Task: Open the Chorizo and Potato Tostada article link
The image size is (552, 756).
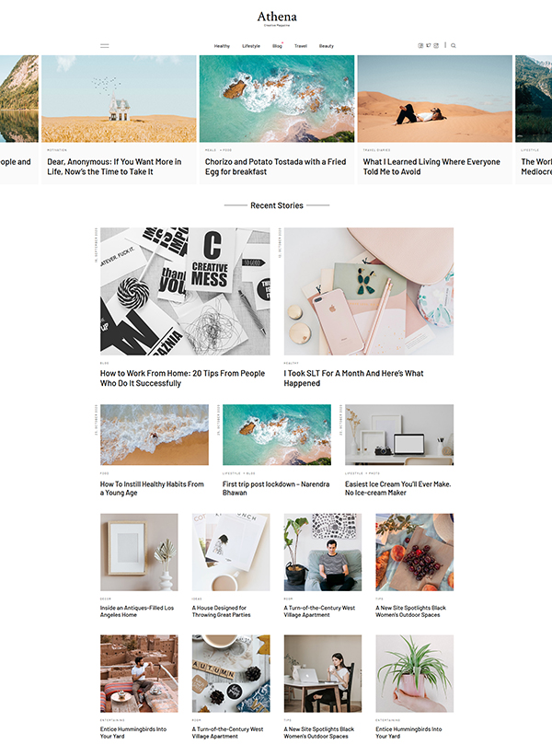Action: (x=275, y=167)
